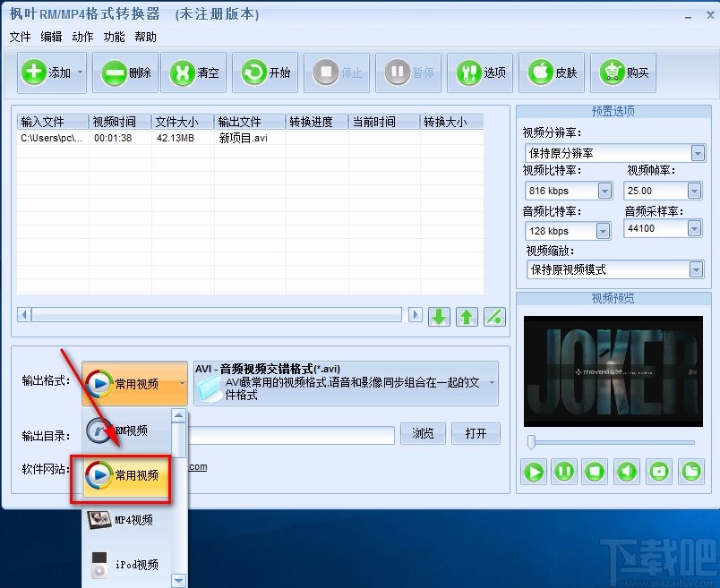Click the 清空 clear list button

click(193, 72)
